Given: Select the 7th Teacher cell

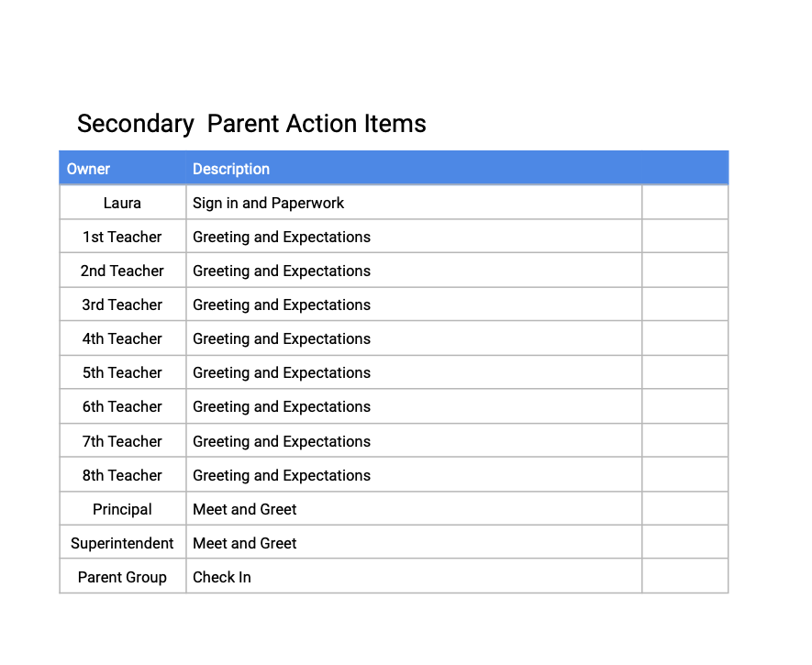Looking at the screenshot, I should [x=122, y=441].
